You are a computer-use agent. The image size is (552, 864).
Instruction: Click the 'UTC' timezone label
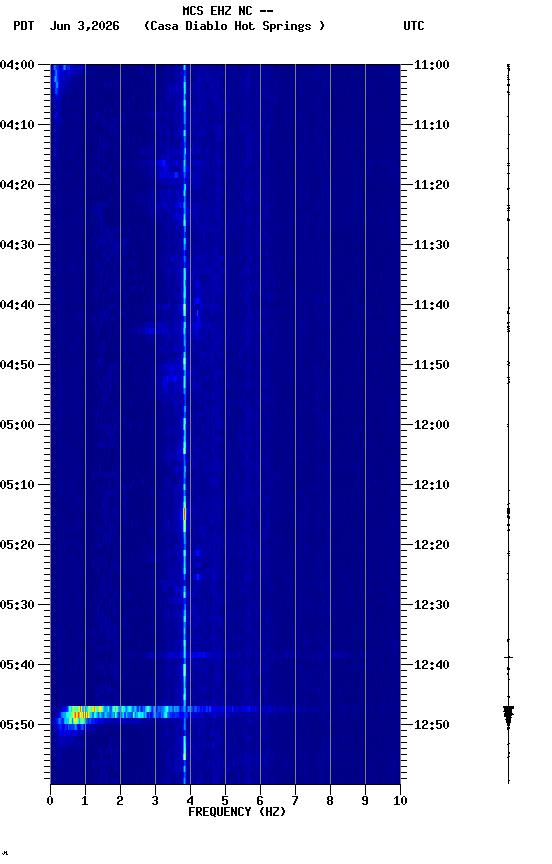(414, 26)
